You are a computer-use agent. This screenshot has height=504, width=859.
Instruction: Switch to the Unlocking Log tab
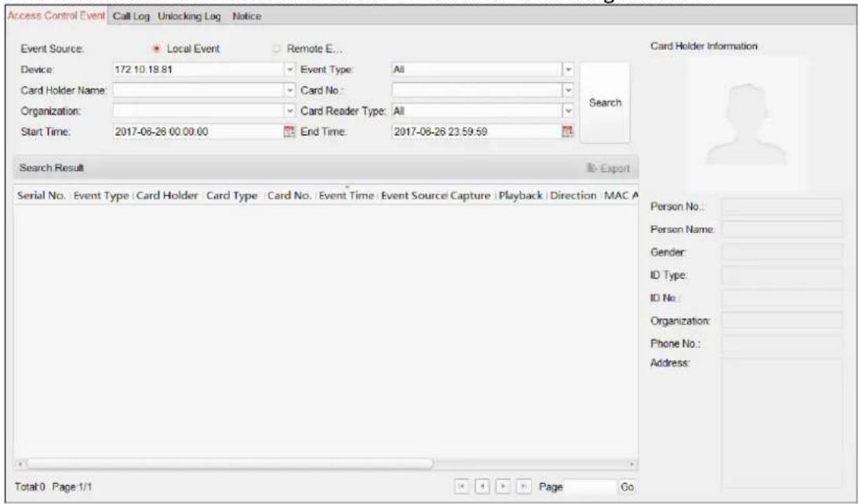pyautogui.click(x=189, y=16)
